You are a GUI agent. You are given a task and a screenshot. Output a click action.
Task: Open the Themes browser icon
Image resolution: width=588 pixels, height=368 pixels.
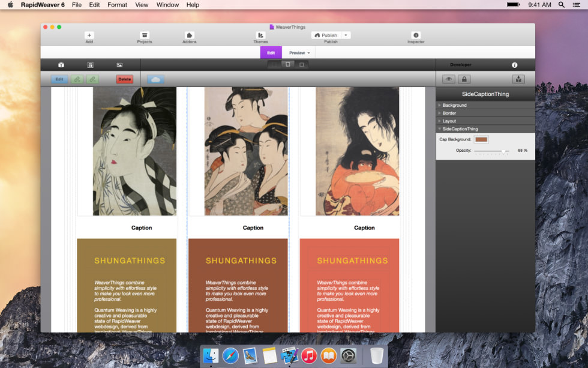pos(260,35)
